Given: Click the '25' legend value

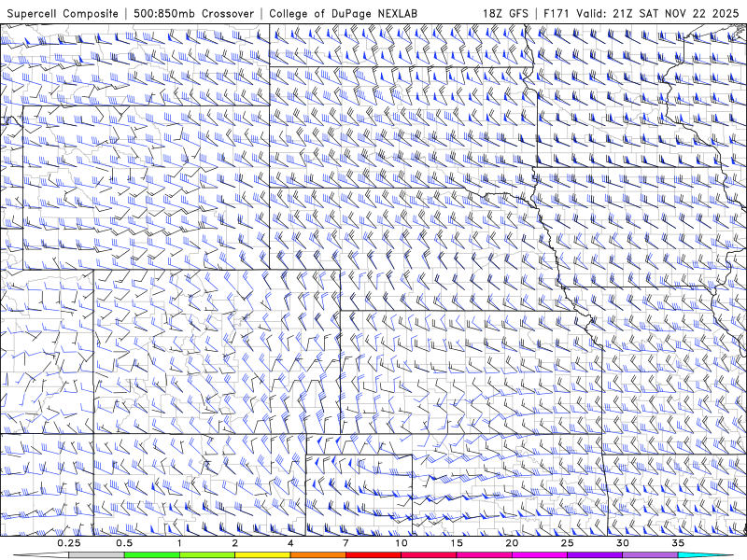Looking at the screenshot, I should pos(567,543).
